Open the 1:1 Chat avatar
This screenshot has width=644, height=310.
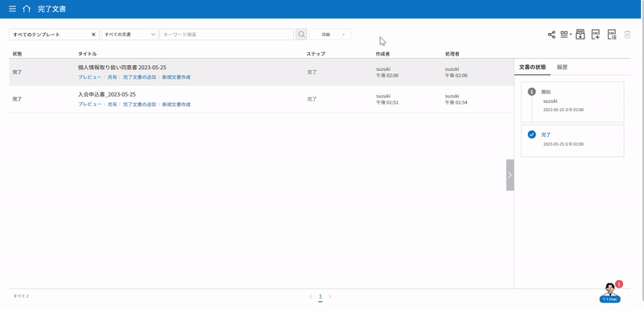pos(610,292)
